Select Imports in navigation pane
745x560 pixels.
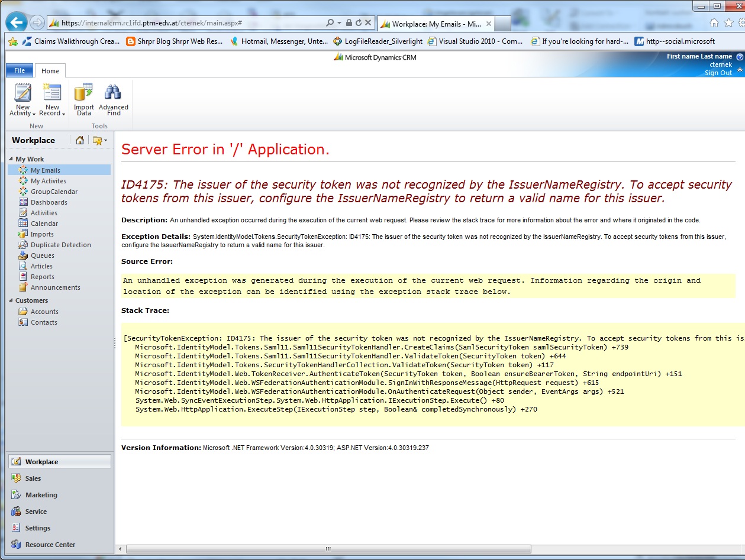click(x=43, y=234)
